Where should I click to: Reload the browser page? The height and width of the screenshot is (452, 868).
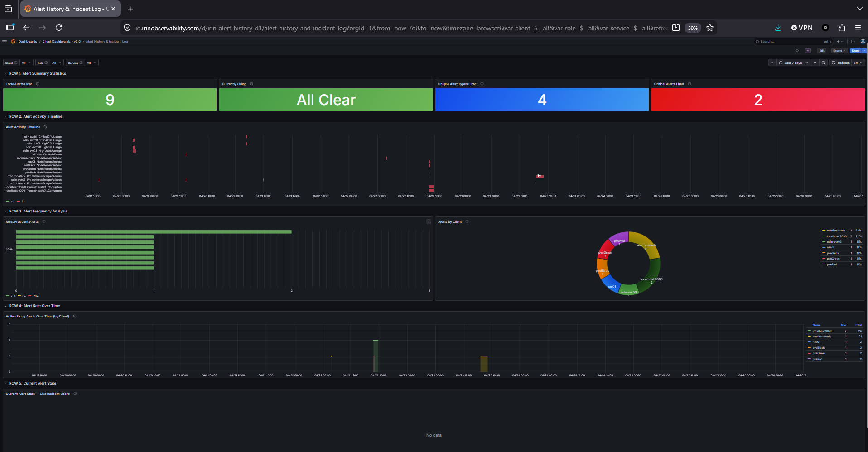click(x=59, y=28)
